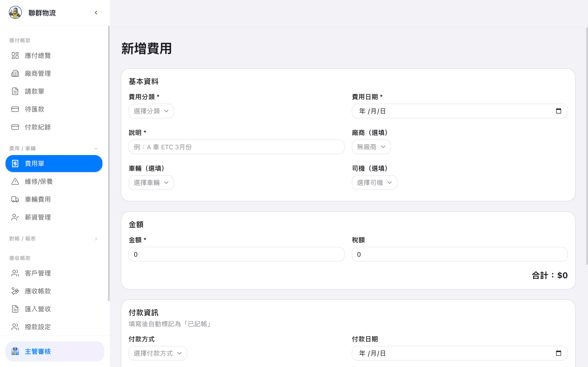Open calendar picker for 付款日期
588x367 pixels.
pyautogui.click(x=558, y=353)
